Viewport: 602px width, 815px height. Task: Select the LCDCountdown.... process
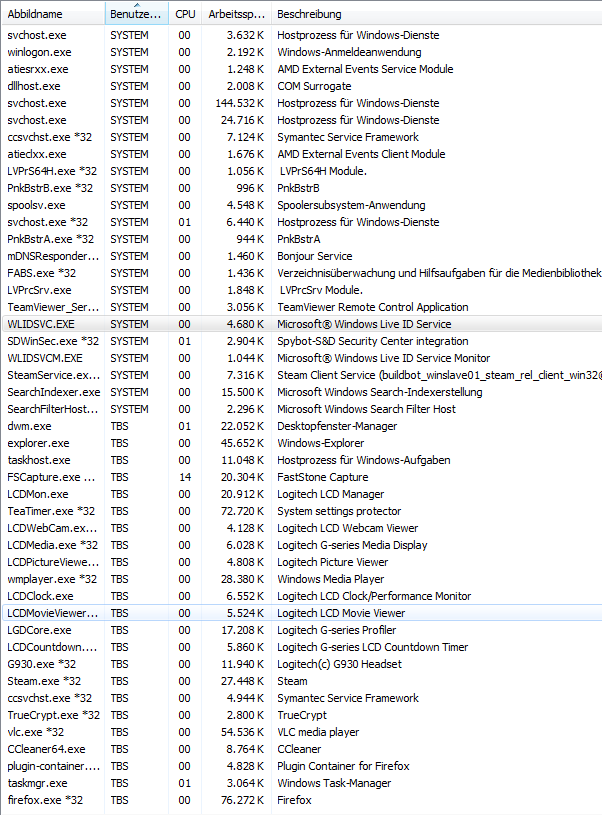click(302, 647)
